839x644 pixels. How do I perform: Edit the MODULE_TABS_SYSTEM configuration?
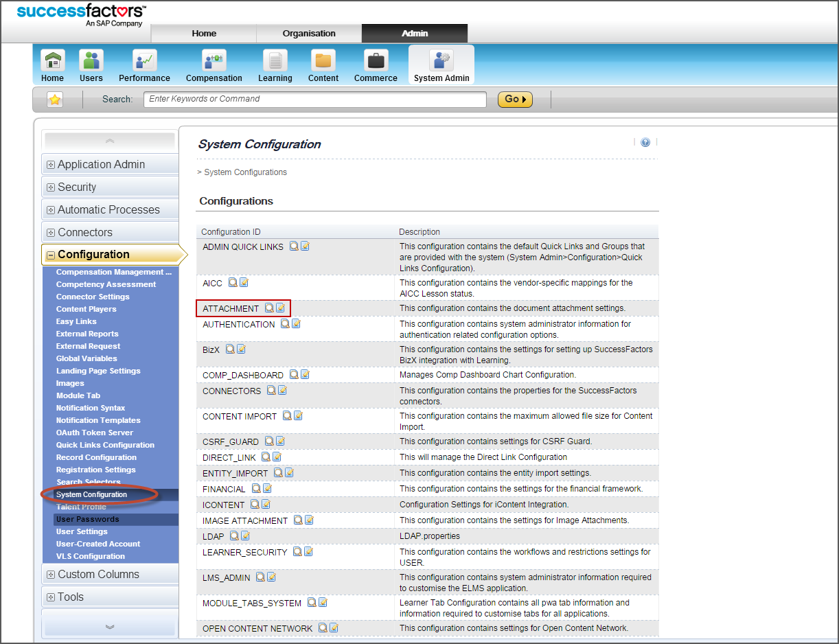pos(323,602)
